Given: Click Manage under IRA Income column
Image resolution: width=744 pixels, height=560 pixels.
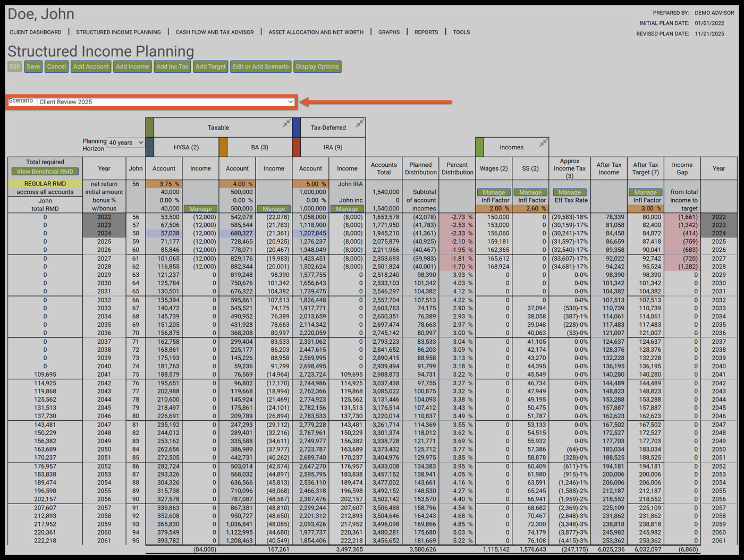Looking at the screenshot, I should point(347,209).
